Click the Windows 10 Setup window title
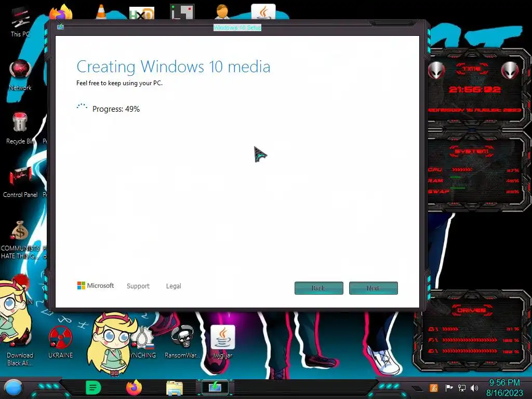Image resolution: width=532 pixels, height=399 pixels. 237,28
